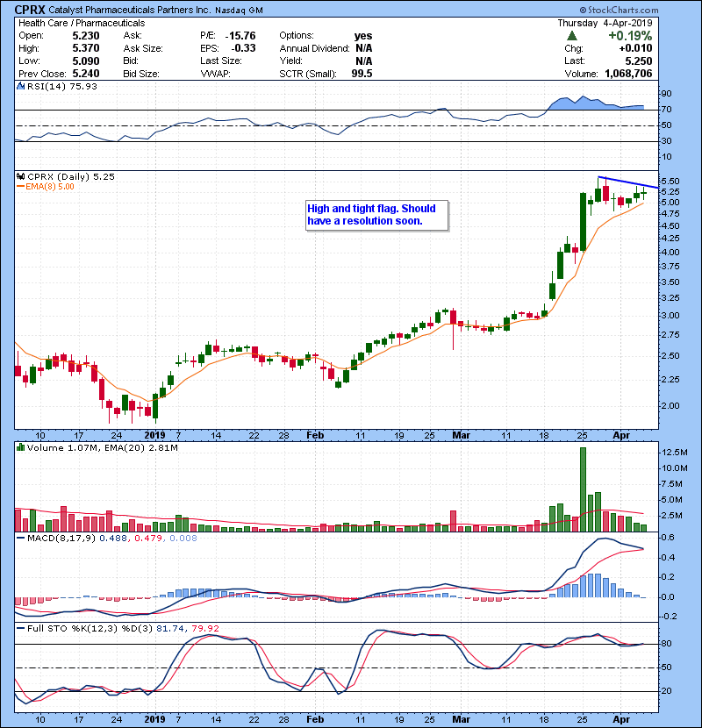Select the MACD value 0.488

[113, 539]
